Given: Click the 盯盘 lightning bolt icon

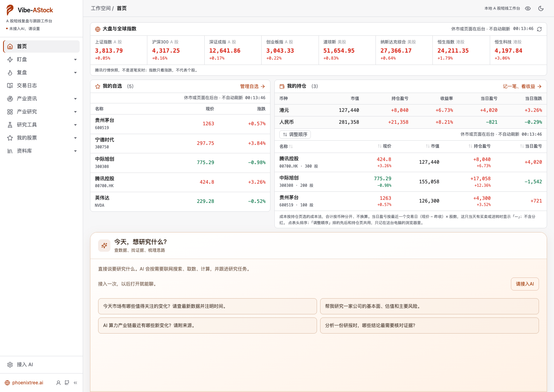Looking at the screenshot, I should pos(10,60).
